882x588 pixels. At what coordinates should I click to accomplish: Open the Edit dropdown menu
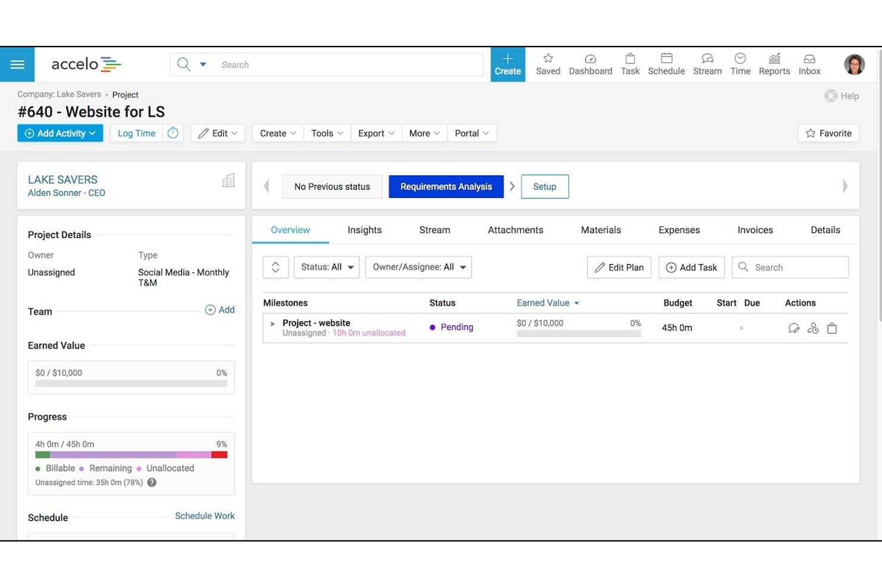pos(218,133)
